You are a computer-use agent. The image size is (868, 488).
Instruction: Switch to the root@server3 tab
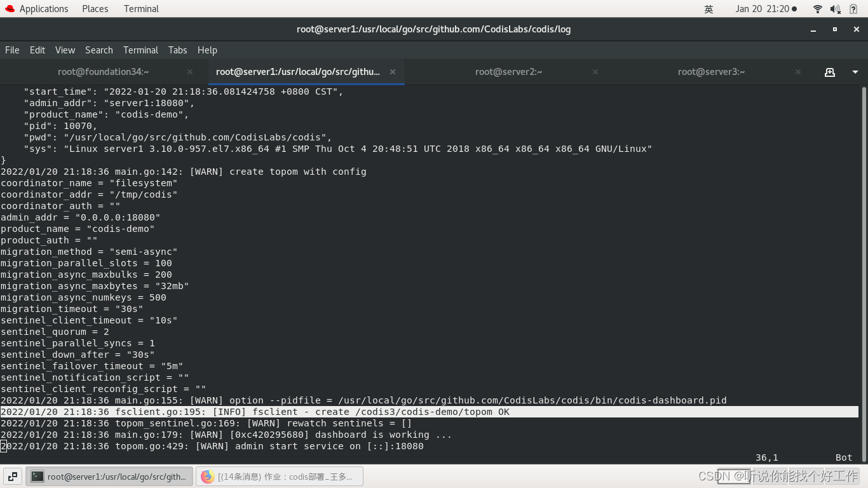tap(711, 72)
